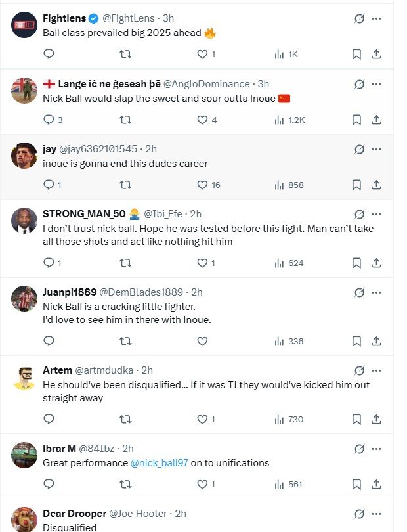Viewport: 407px width, 532px height.
Task: Open STRONG_MAN_50's profile picture
Action: [24, 221]
